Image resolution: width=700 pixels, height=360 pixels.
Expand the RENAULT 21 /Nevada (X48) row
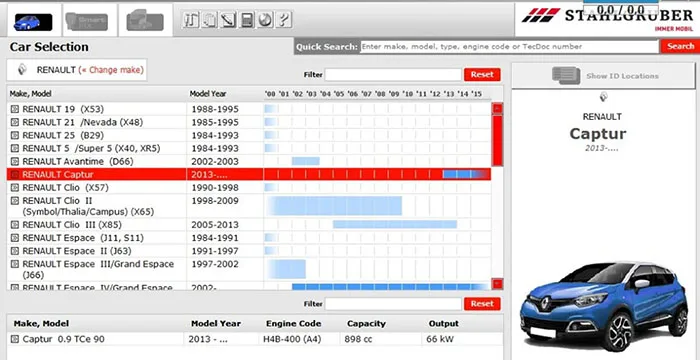(x=15, y=122)
